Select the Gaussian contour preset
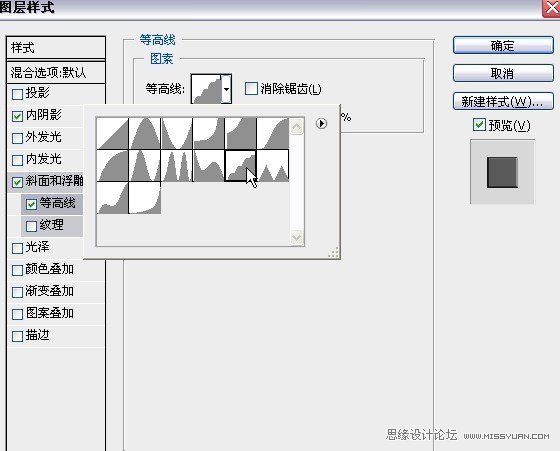Viewport: 560px width, 451px height. coord(273,133)
